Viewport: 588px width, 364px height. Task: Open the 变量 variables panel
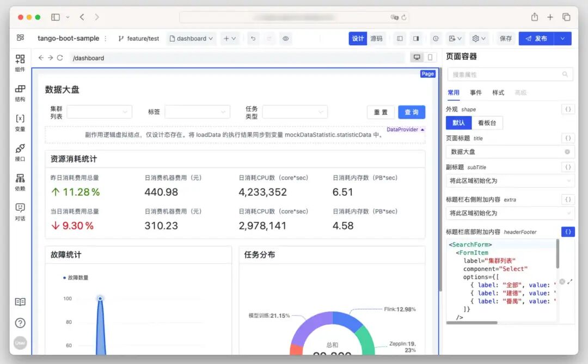20,122
